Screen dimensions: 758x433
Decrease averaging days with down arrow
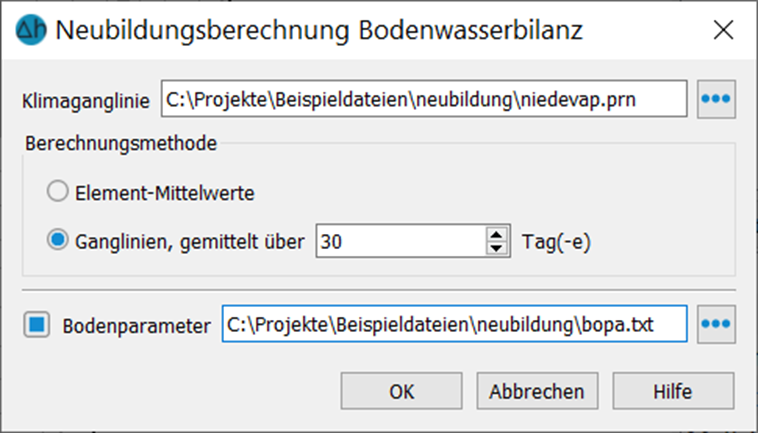pos(496,248)
